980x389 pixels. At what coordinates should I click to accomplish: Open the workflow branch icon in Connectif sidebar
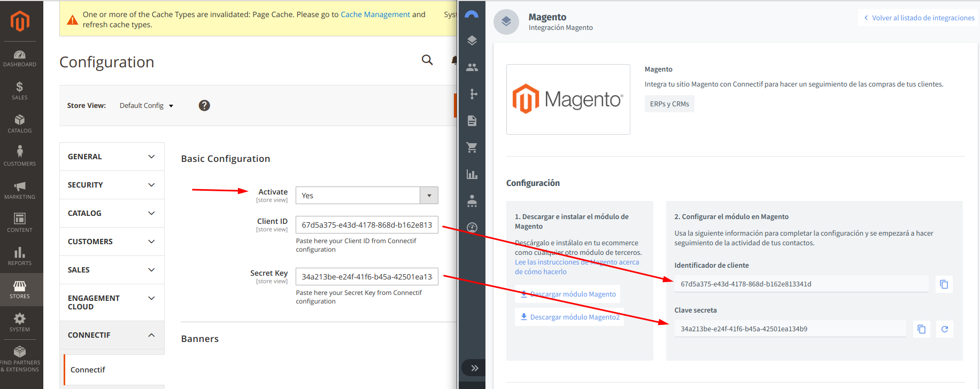[472, 94]
